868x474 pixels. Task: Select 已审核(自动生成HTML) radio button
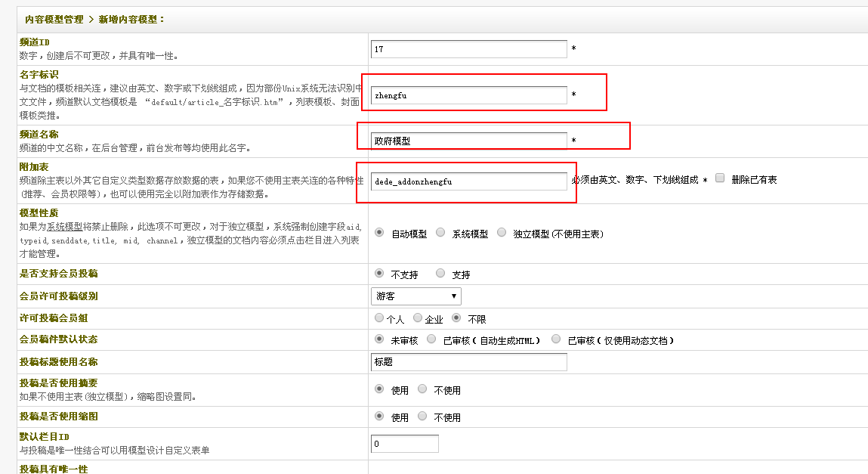coord(431,339)
